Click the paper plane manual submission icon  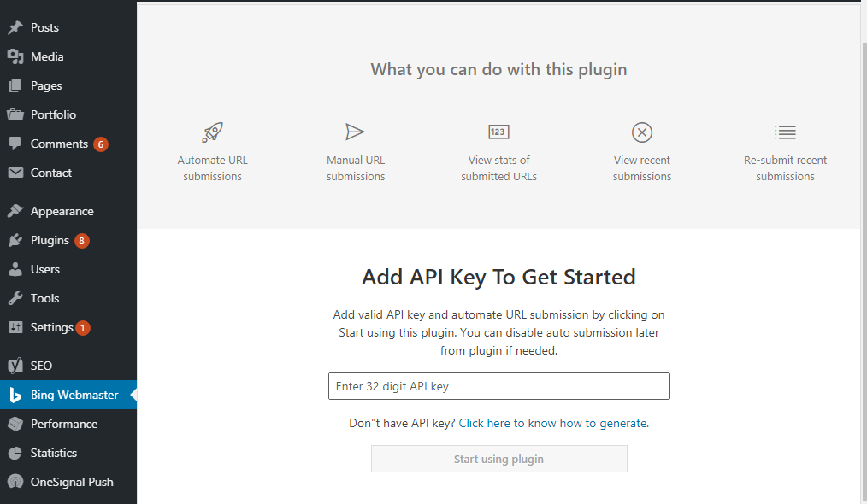point(355,132)
